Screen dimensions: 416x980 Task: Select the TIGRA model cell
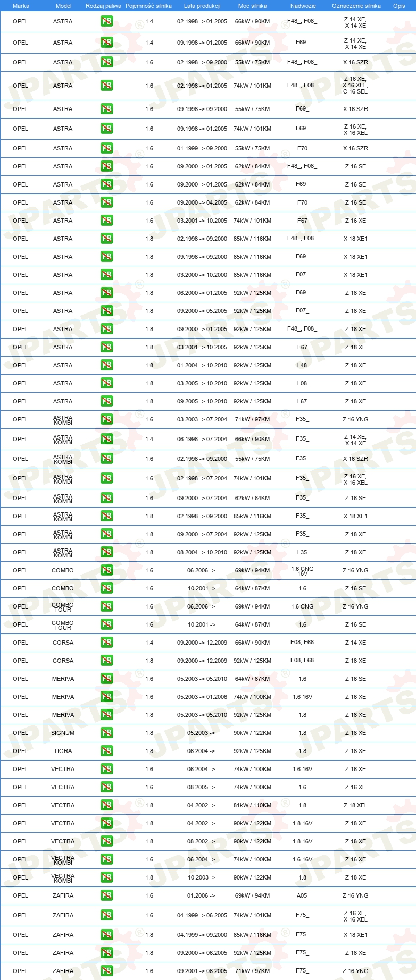tap(63, 751)
